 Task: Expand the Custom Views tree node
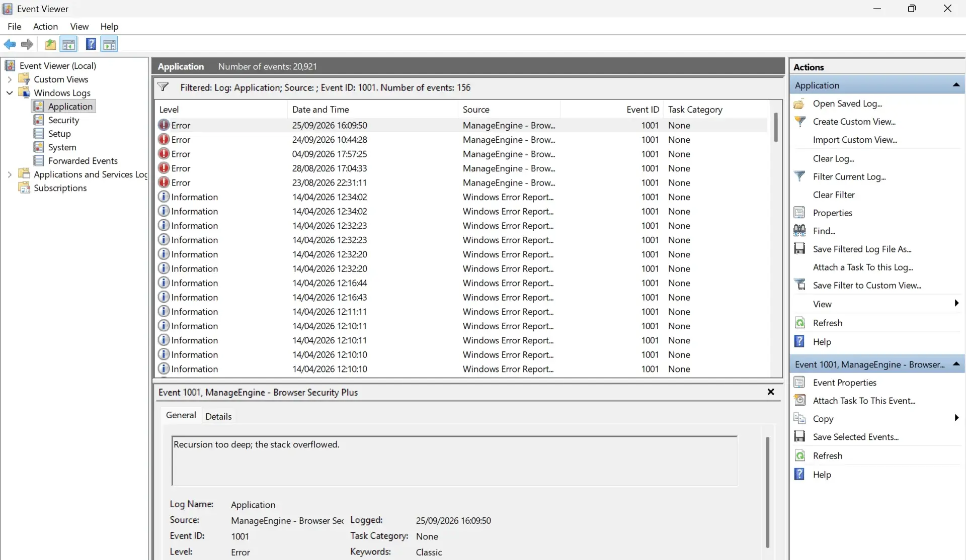pyautogui.click(x=10, y=79)
